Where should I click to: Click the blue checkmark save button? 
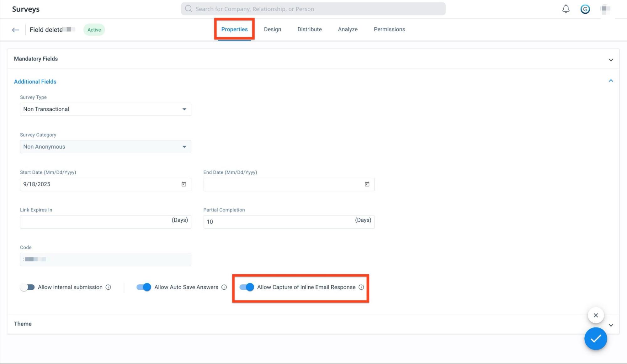pos(596,339)
